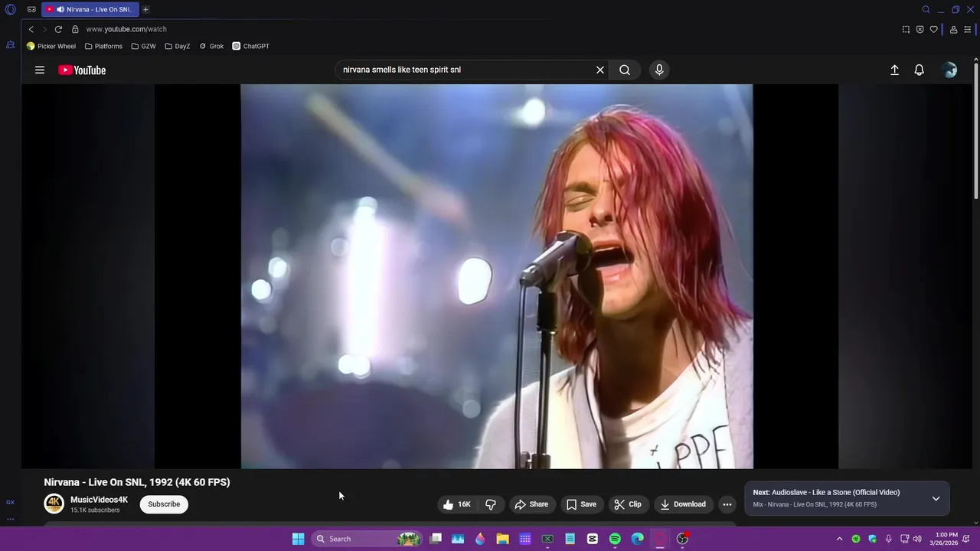Clear the YouTube search box text

[600, 70]
